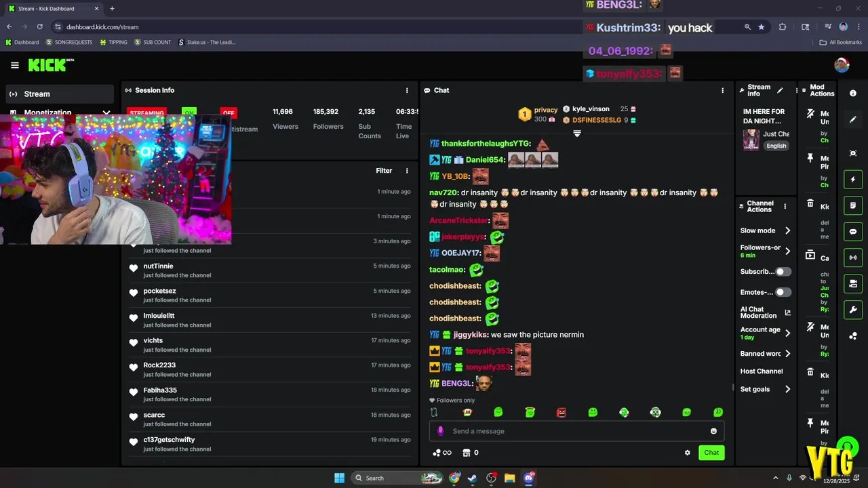868x488 pixels.
Task: Open Windows Start menu
Action: pos(339,478)
